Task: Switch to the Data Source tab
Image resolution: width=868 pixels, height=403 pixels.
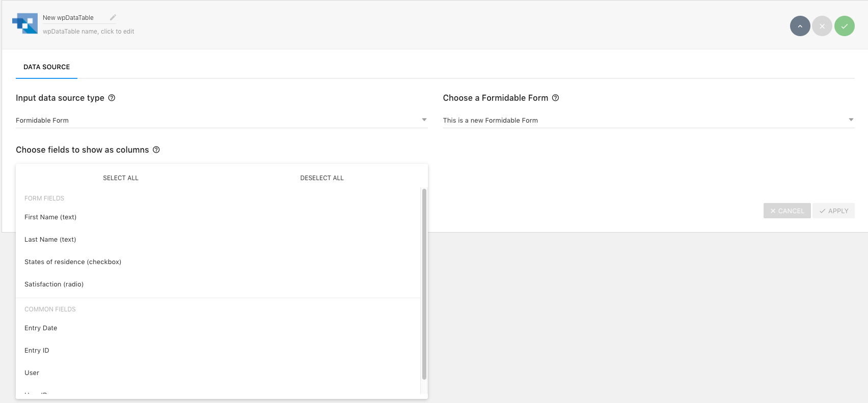Action: (x=46, y=67)
